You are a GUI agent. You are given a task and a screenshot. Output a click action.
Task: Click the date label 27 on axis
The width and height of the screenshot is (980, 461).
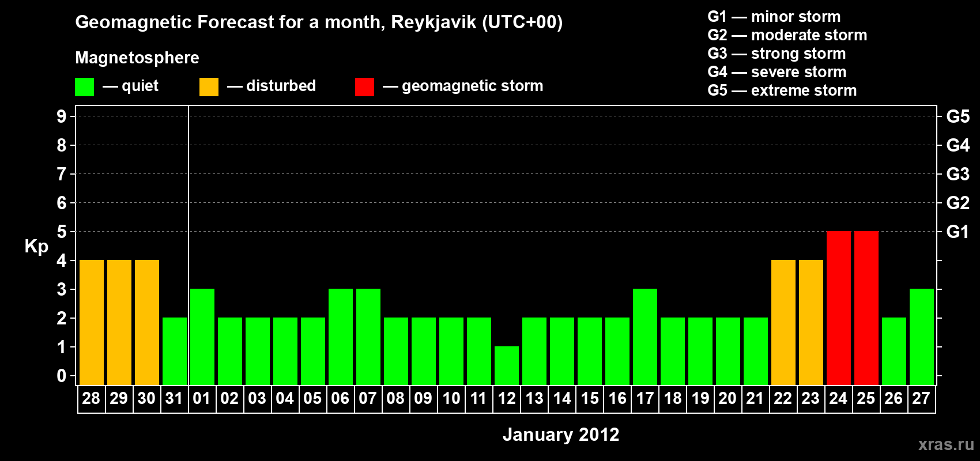tap(921, 398)
